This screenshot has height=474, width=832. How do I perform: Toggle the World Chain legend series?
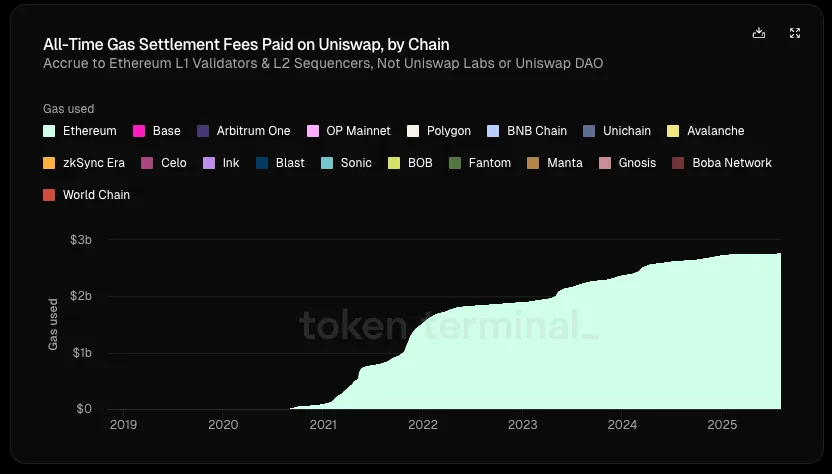86,195
